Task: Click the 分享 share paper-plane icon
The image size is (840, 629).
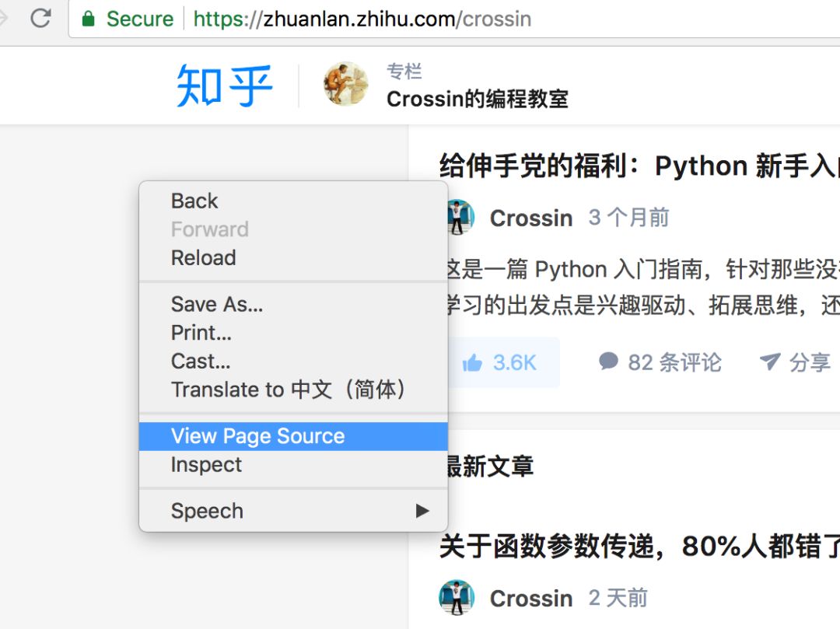Action: tap(770, 362)
